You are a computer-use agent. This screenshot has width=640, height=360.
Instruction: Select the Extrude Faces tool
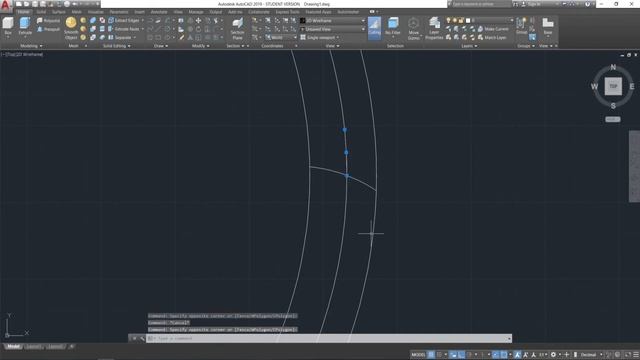(x=124, y=29)
